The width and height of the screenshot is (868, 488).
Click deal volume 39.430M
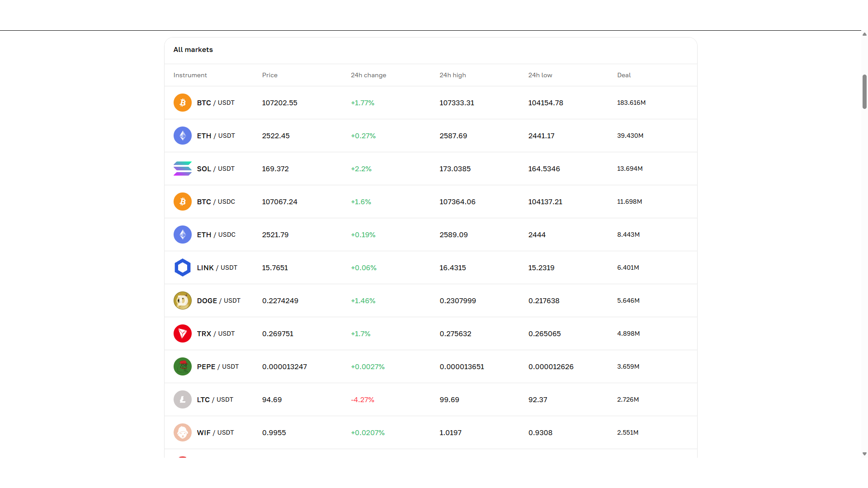coord(630,136)
